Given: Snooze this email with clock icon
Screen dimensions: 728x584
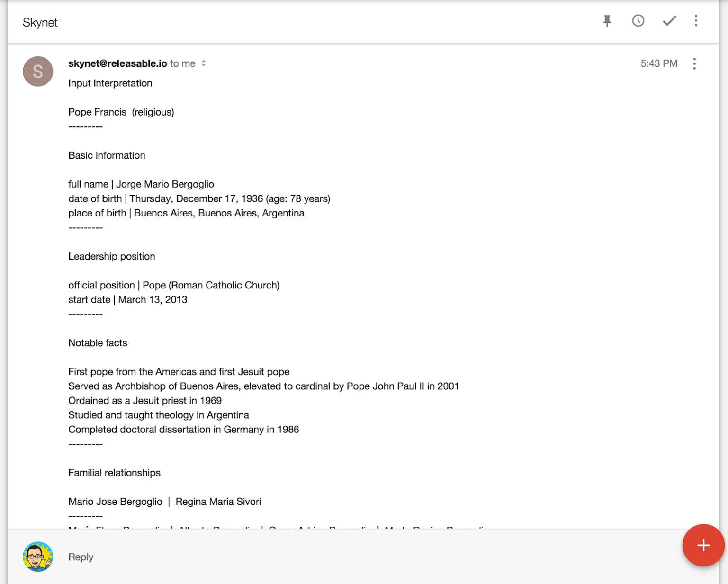Looking at the screenshot, I should tap(638, 21).
